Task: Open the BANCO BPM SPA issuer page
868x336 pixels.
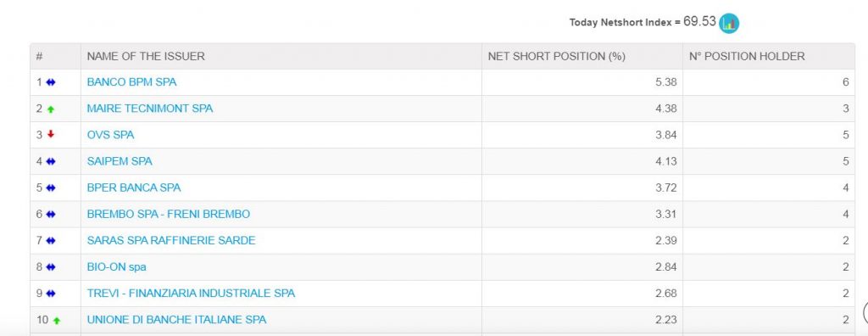Action: click(131, 82)
